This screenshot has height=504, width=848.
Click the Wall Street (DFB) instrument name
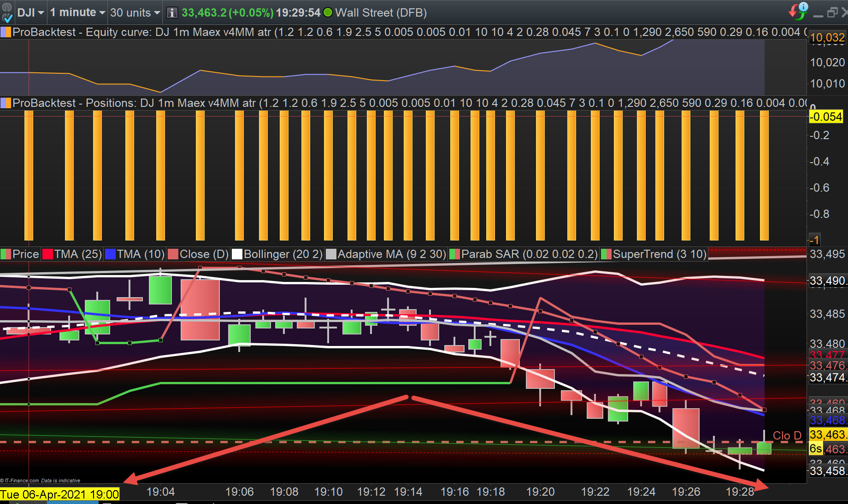(x=381, y=12)
